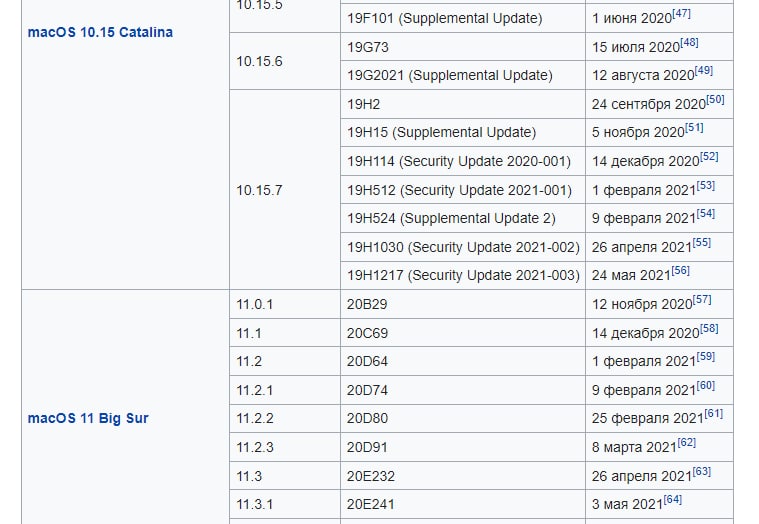This screenshot has height=524, width=759.
Task: Select build cell 19H2
Action: pos(463,104)
